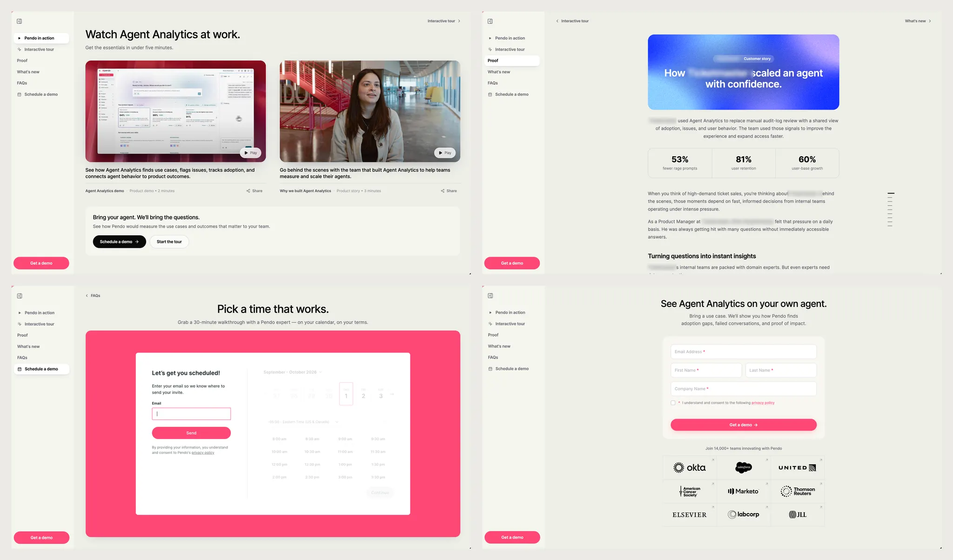Focus the Company Name field
Image resolution: width=953 pixels, height=560 pixels.
pyautogui.click(x=744, y=389)
